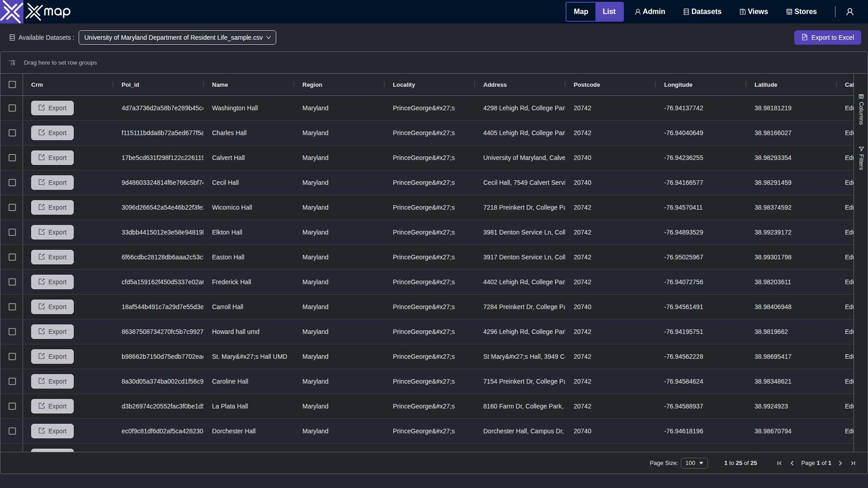Click address 8160 Farm Dr cell
The width and height of the screenshot is (868, 488).
[520, 406]
